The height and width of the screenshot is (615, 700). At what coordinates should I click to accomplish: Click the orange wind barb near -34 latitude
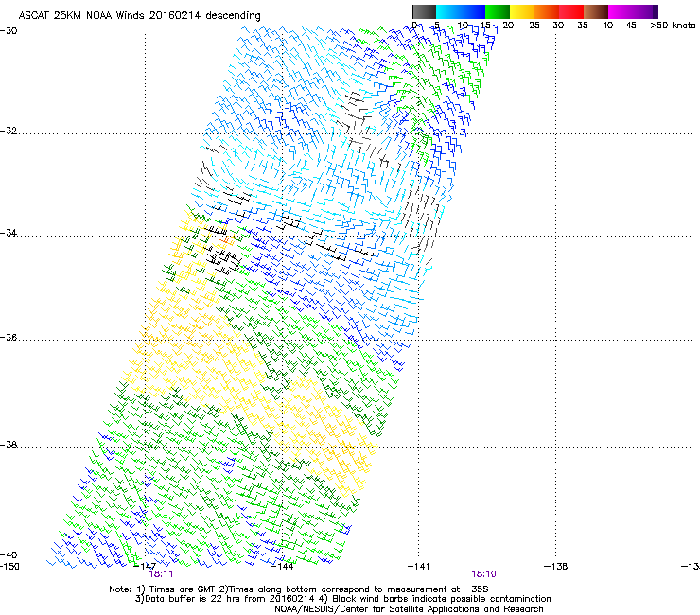click(226, 240)
